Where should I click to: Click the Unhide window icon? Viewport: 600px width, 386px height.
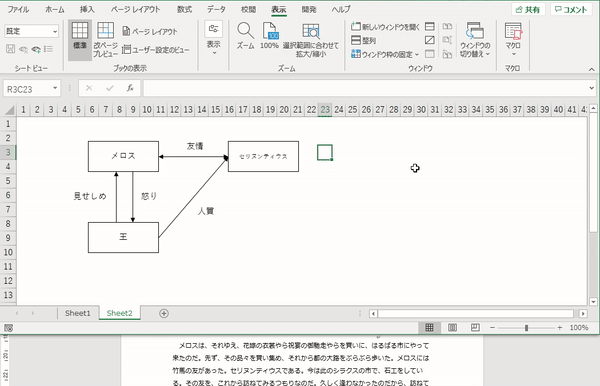pyautogui.click(x=430, y=54)
